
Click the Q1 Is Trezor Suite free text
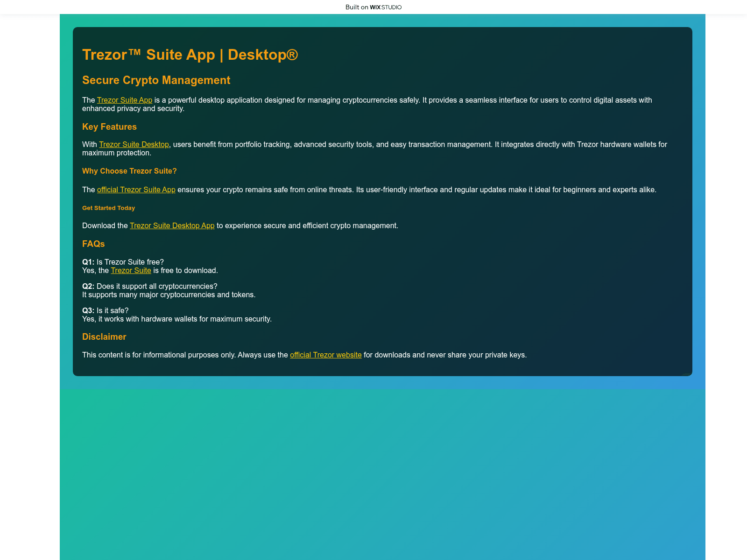click(123, 262)
